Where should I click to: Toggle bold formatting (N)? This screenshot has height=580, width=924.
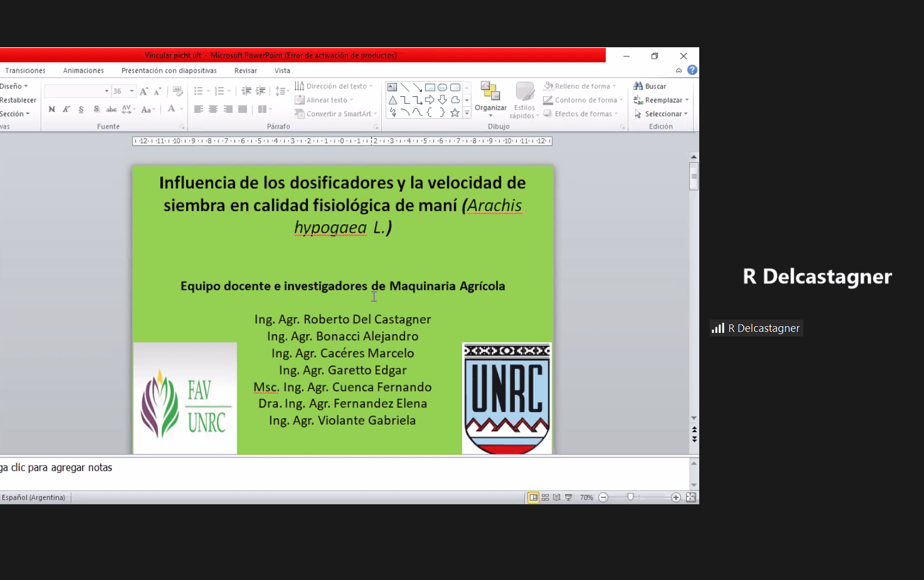click(x=52, y=109)
